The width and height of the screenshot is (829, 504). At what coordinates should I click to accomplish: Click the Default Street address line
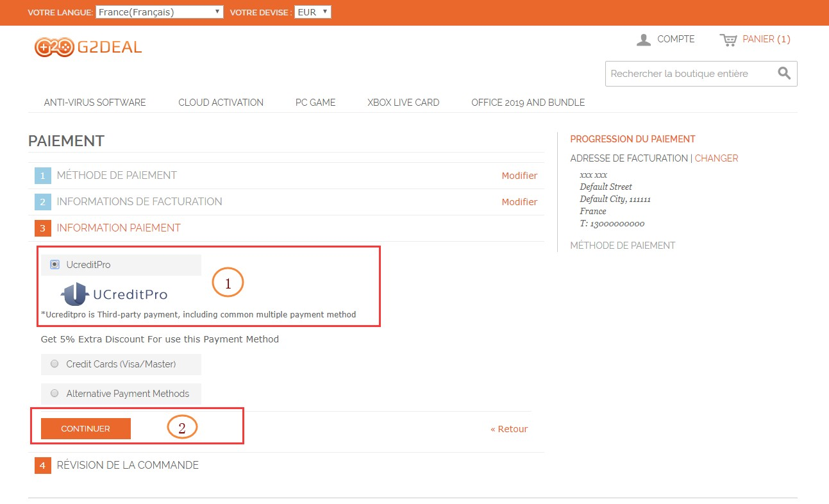[606, 187]
